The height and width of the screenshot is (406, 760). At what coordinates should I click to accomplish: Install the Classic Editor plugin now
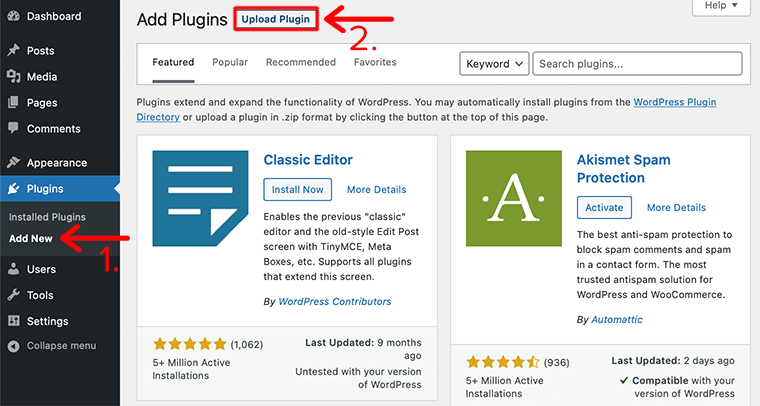click(298, 189)
